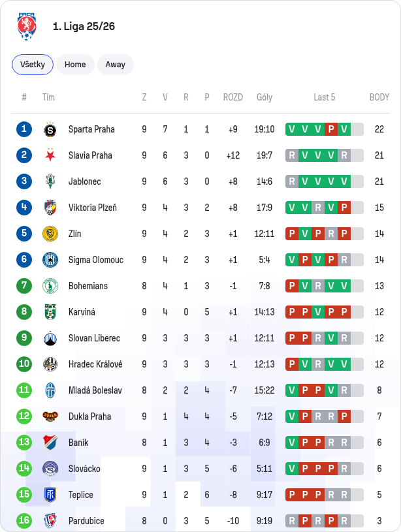Screen dimensions: 401x532
Task: Open Sparta Praha club logo
Action: pyautogui.click(x=50, y=129)
